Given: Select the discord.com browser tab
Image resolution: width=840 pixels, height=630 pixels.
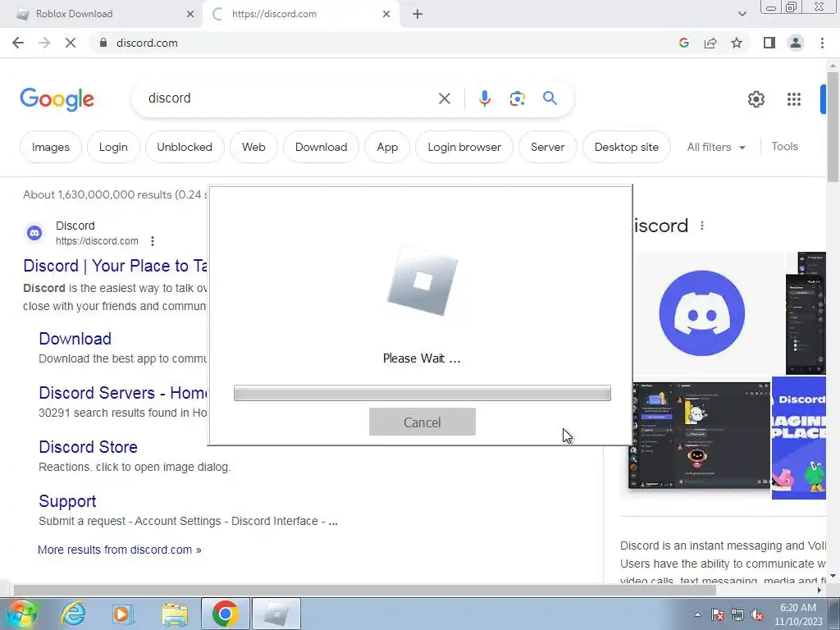Looking at the screenshot, I should pyautogui.click(x=300, y=14).
